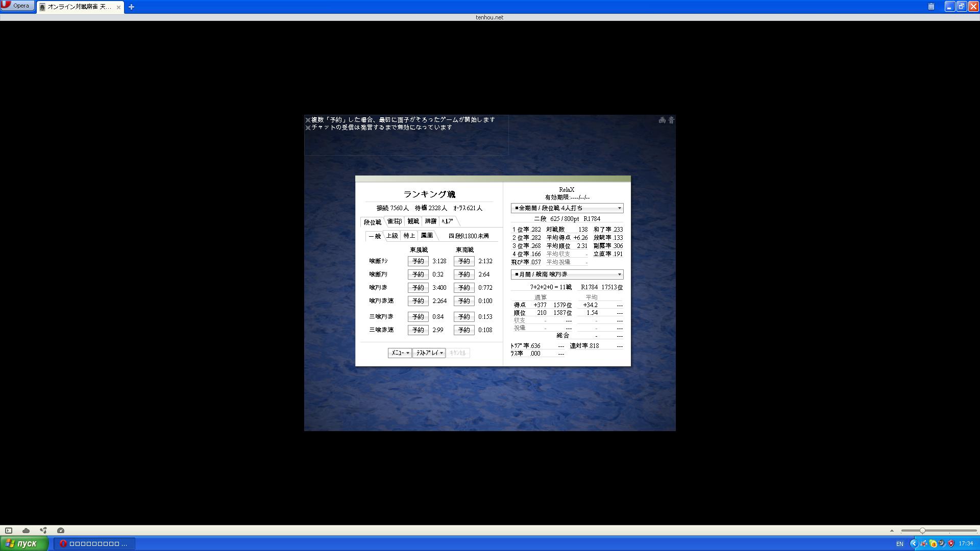Click the player name RelaX
Image resolution: width=980 pixels, height=551 pixels.
567,190
